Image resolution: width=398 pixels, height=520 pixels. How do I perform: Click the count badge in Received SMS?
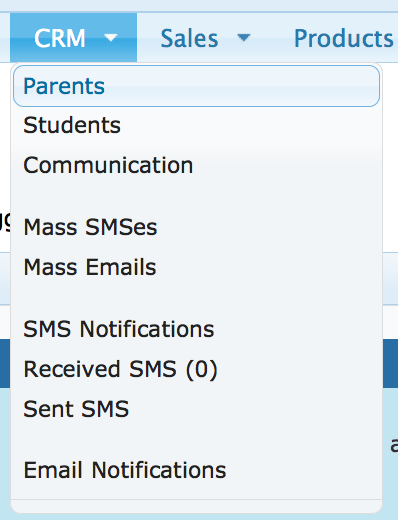click(x=202, y=370)
